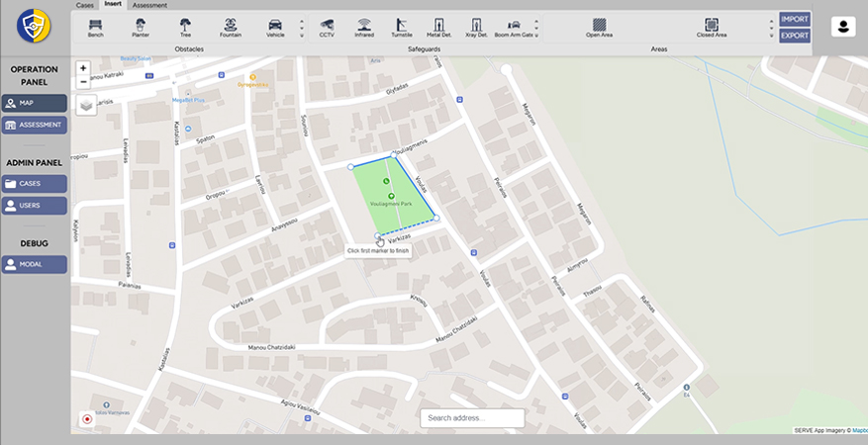Select the Turnstile safeguard icon
Viewport: 868px width, 445px height.
(402, 27)
